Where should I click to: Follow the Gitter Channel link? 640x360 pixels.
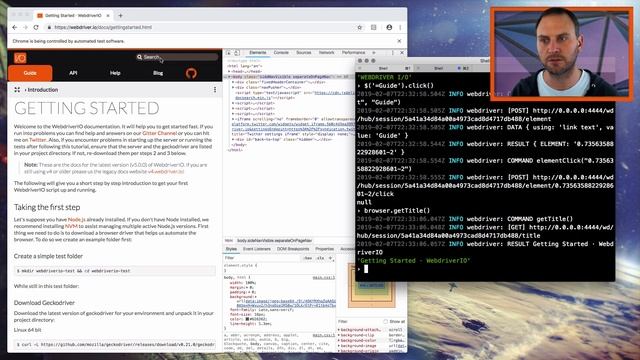coord(160,133)
